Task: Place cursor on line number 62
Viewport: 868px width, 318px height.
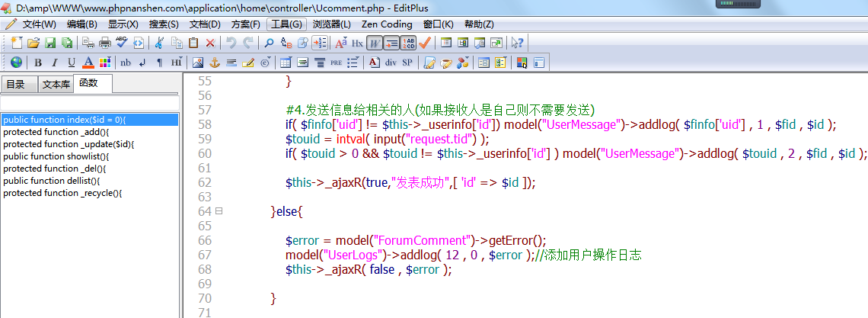Action: (x=204, y=183)
